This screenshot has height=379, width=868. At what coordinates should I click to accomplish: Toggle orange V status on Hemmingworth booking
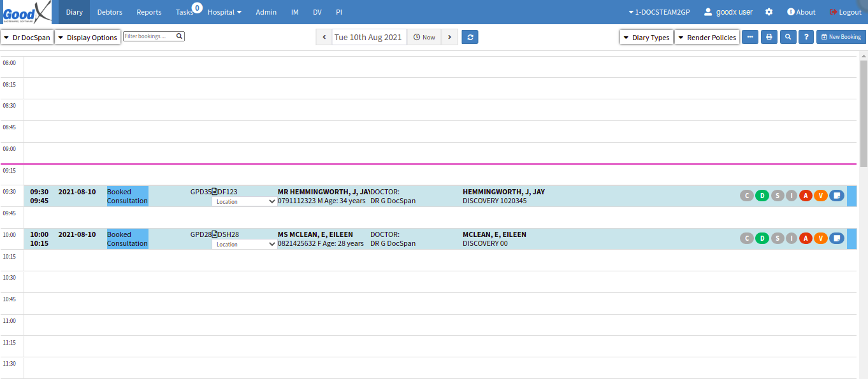(x=820, y=196)
